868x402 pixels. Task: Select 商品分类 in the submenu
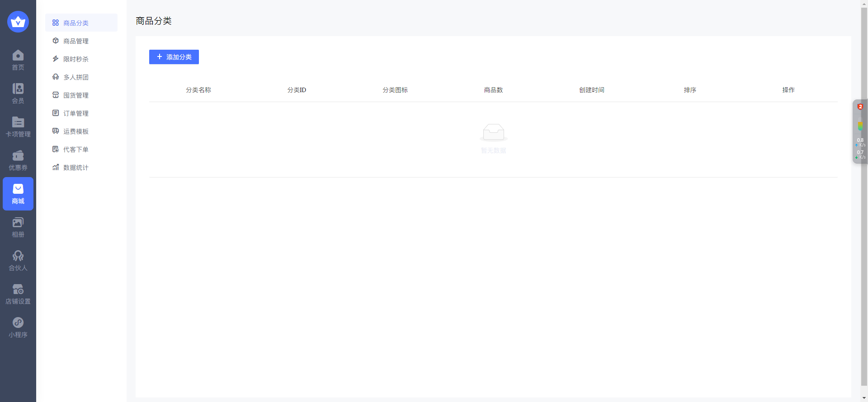[76, 23]
